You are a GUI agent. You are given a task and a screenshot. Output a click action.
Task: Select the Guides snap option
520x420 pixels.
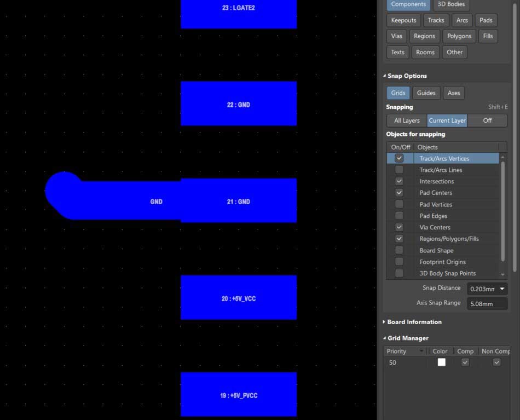[426, 93]
